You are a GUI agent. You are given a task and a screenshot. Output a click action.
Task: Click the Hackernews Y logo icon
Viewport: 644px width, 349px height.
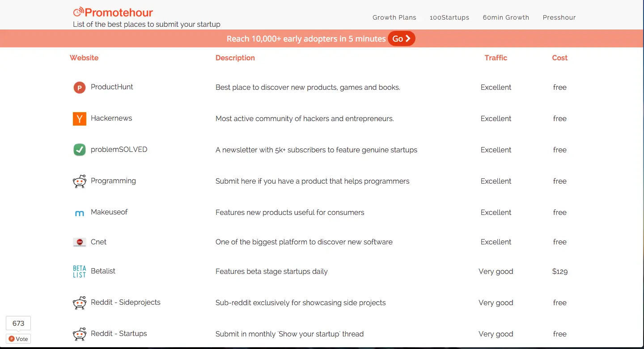[x=79, y=119]
